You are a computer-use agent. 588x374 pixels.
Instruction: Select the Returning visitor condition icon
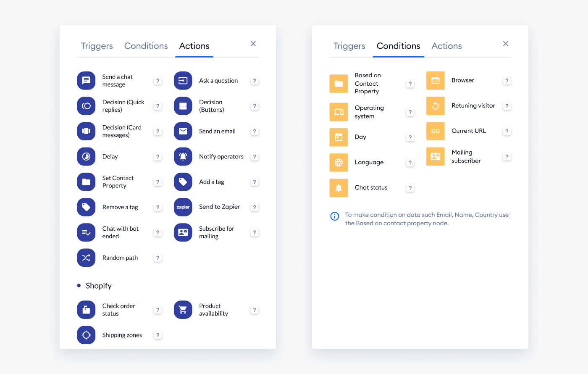click(x=435, y=106)
